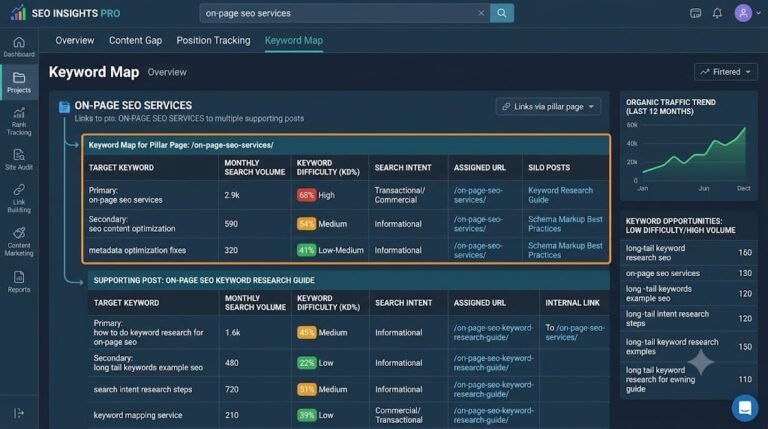Click the collapse sidebar icon at bottom
This screenshot has height=429, width=768.
(x=19, y=413)
